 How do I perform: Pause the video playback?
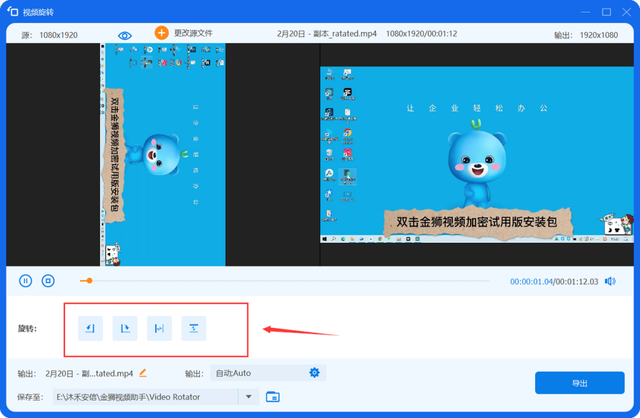(25, 281)
